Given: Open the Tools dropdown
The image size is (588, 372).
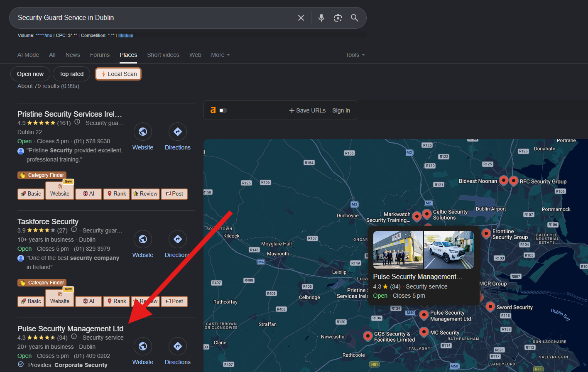Looking at the screenshot, I should [355, 55].
